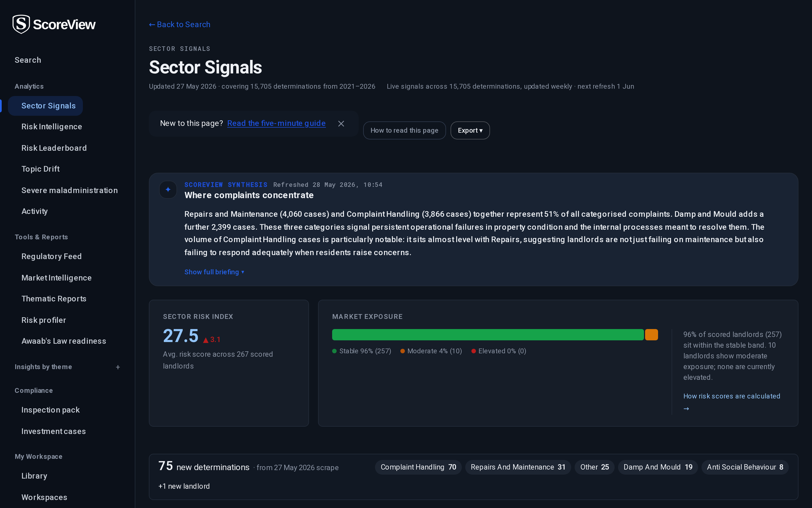Open Inspection pack
Screen dimensions: 812x508
(x=50, y=410)
